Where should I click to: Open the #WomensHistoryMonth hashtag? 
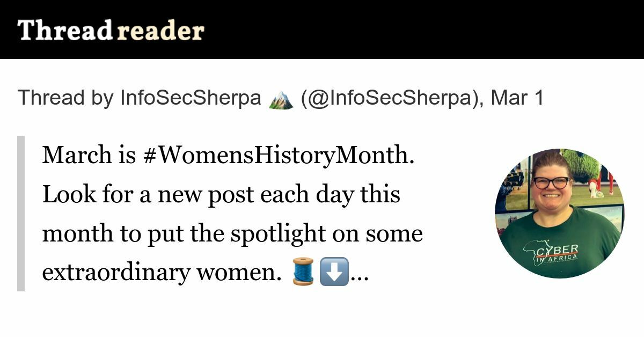(x=279, y=156)
